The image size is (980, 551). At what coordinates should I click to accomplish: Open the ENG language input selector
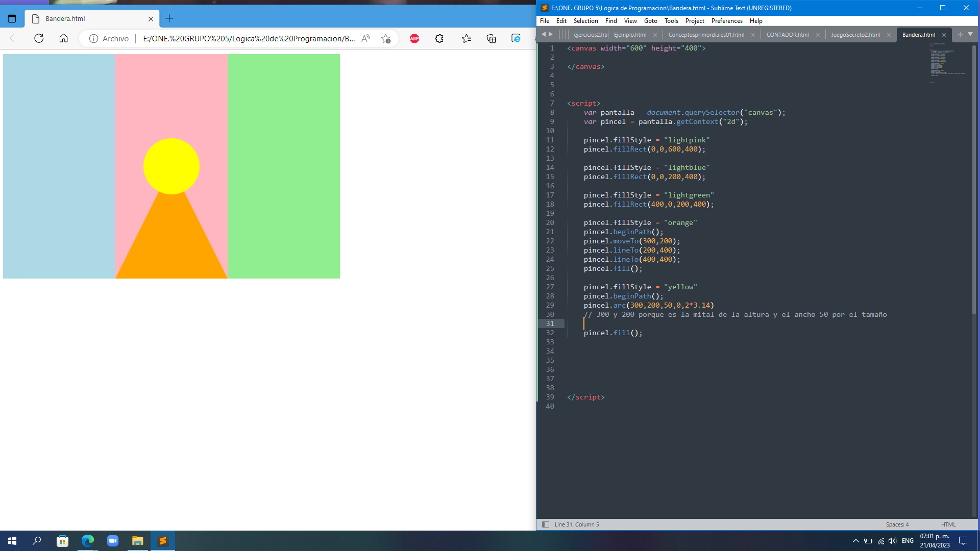908,541
